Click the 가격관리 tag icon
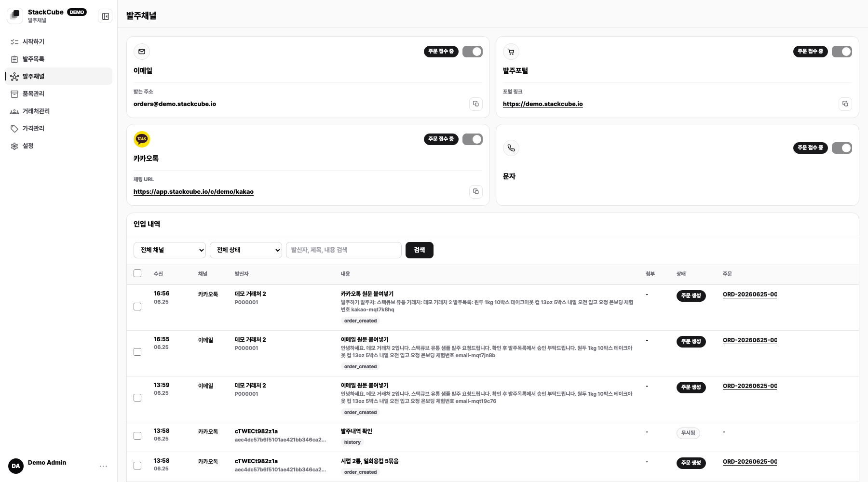868x482 pixels. (x=14, y=129)
